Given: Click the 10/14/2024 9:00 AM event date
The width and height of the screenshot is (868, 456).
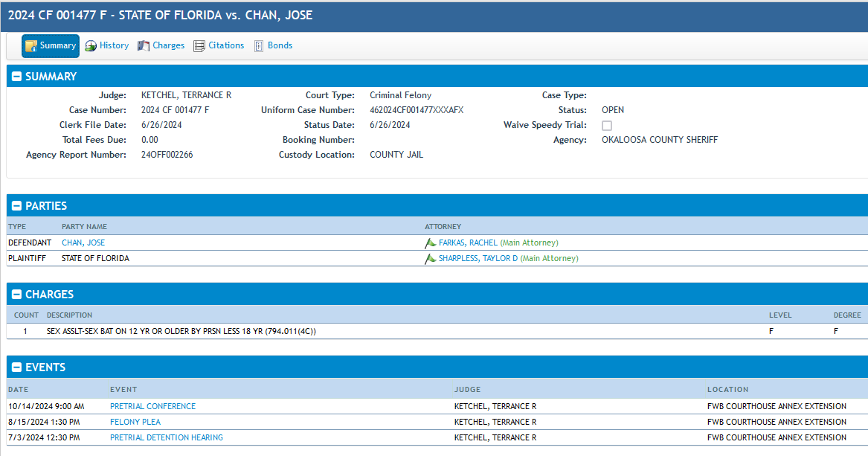Looking at the screenshot, I should point(47,406).
